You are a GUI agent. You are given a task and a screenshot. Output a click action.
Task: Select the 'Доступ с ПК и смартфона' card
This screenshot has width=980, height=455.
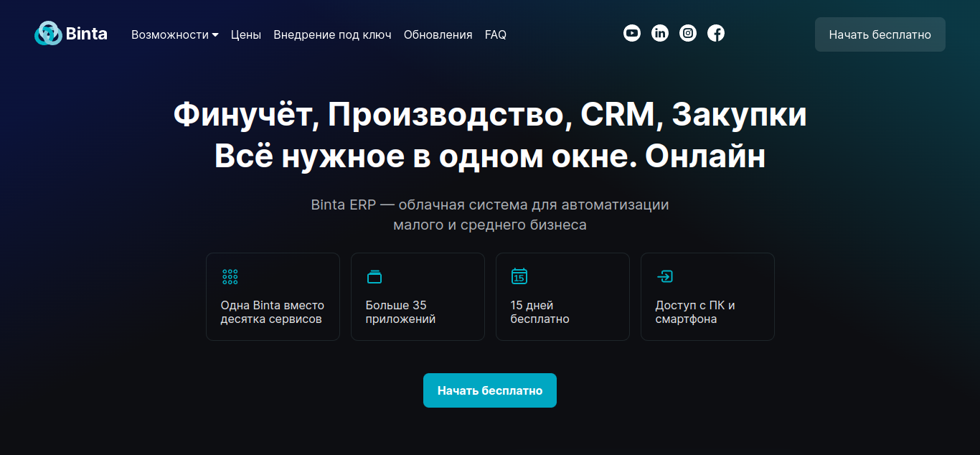707,296
